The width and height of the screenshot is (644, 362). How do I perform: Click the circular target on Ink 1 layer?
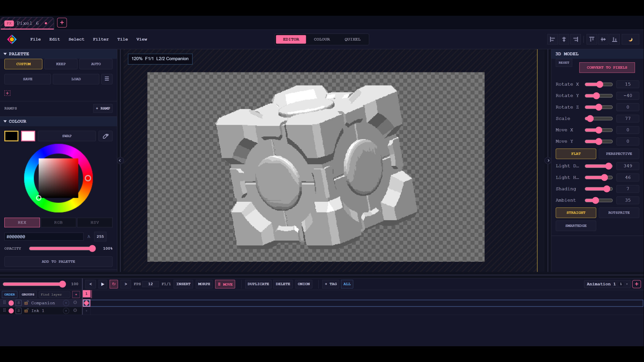(x=66, y=311)
